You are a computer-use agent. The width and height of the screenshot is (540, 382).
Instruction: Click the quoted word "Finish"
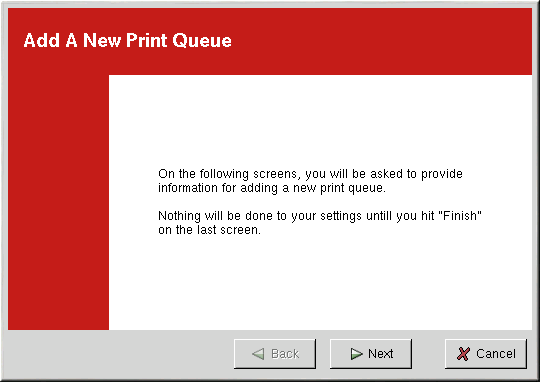click(460, 216)
